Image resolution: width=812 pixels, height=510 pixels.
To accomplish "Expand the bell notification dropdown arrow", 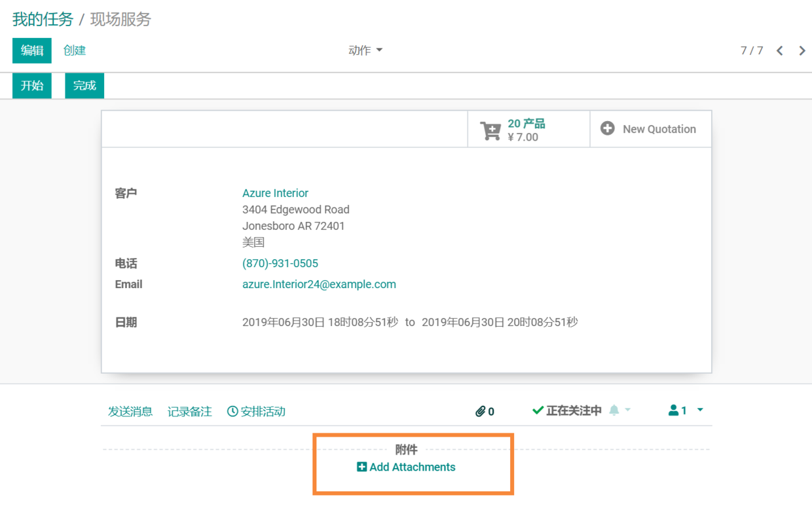I will pyautogui.click(x=627, y=410).
